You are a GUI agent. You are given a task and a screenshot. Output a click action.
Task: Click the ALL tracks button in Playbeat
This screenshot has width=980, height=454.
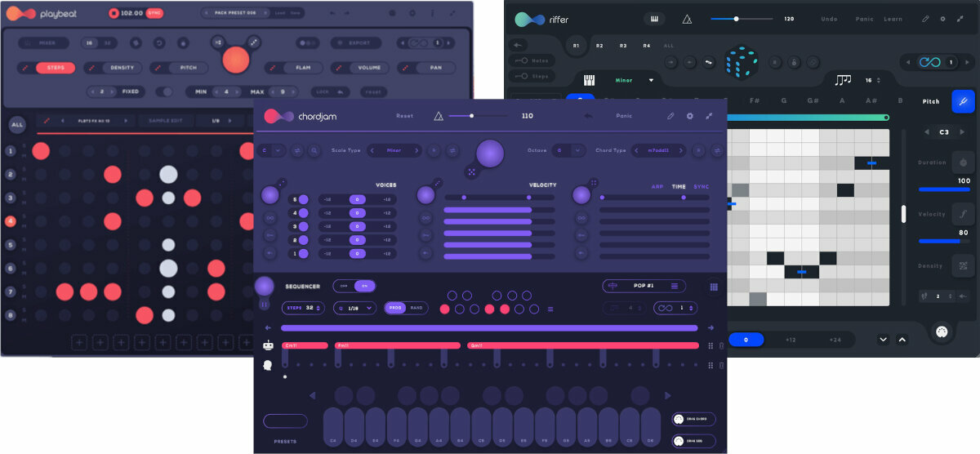(x=16, y=125)
